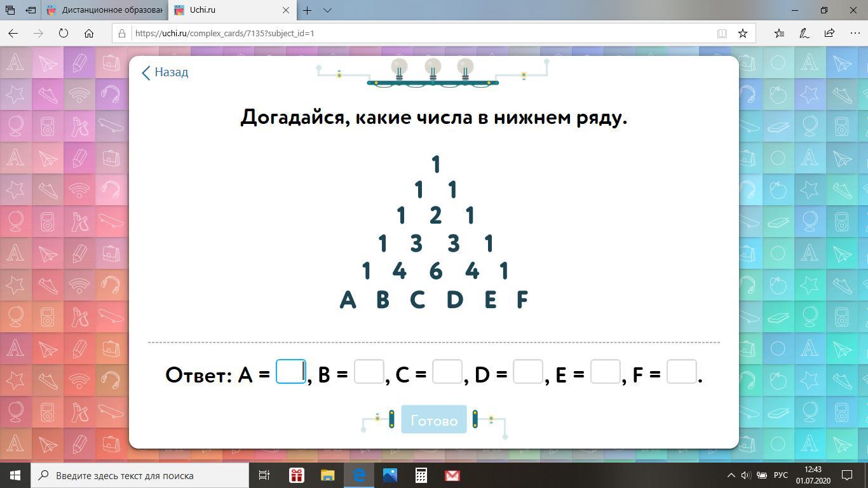Submit with the Готово button
868x488 pixels.
(434, 420)
